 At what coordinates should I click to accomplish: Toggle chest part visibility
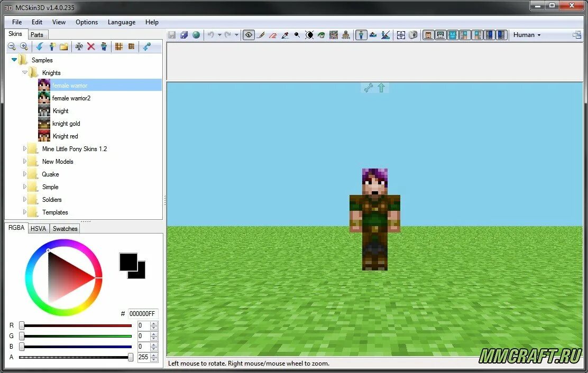tap(453, 35)
